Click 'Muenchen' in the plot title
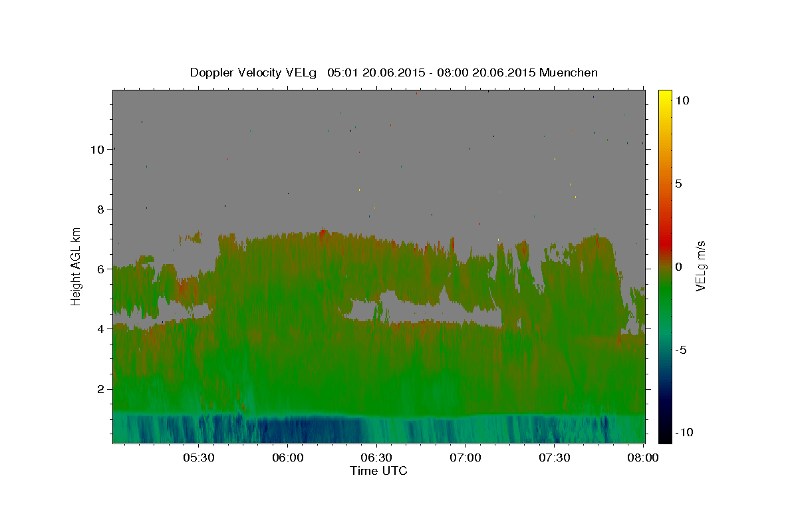 pyautogui.click(x=569, y=72)
